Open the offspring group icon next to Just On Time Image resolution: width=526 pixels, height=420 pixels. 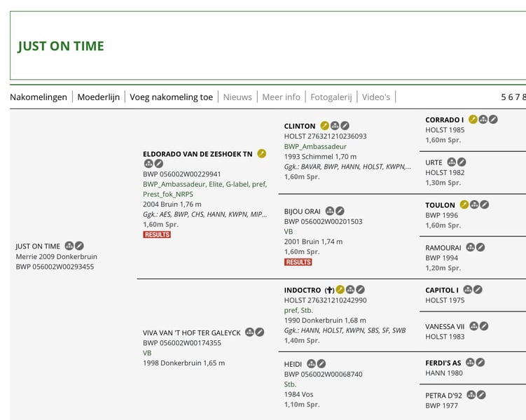click(69, 246)
